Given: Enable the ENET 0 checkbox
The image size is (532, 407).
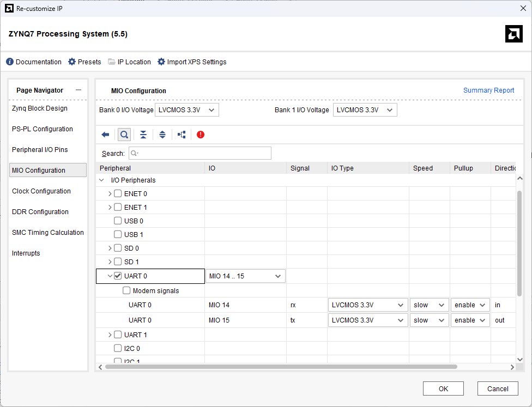Looking at the screenshot, I should tap(118, 193).
